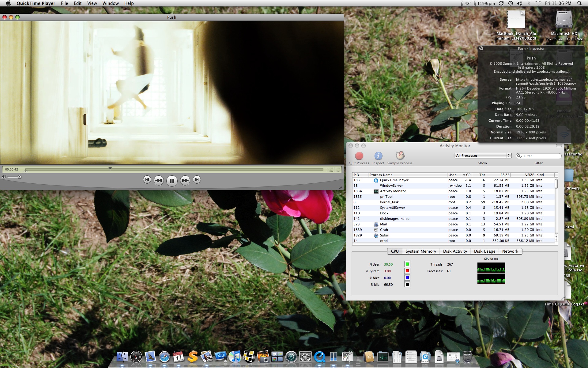Open the File menu
Viewport: 588px width, 368px height.
pos(65,3)
